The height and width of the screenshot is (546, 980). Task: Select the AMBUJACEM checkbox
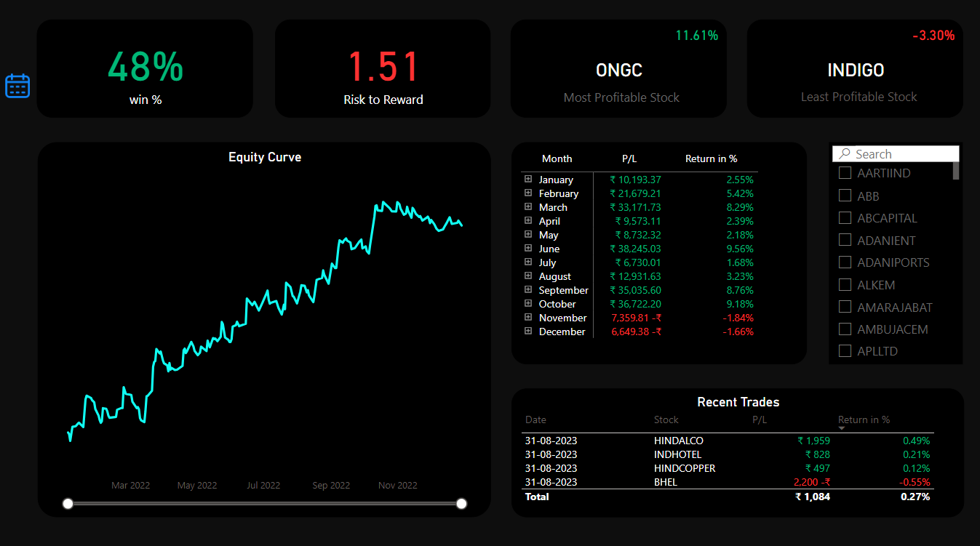(845, 329)
